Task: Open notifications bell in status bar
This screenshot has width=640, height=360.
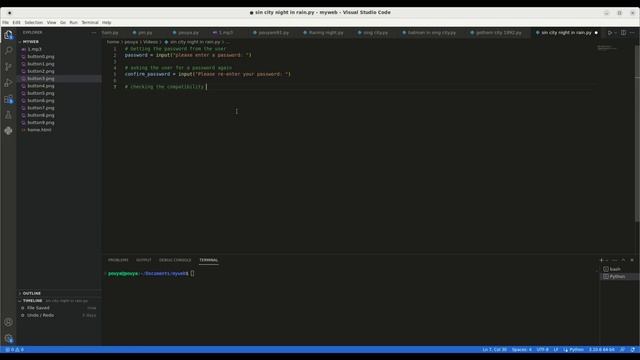Action: (633, 349)
